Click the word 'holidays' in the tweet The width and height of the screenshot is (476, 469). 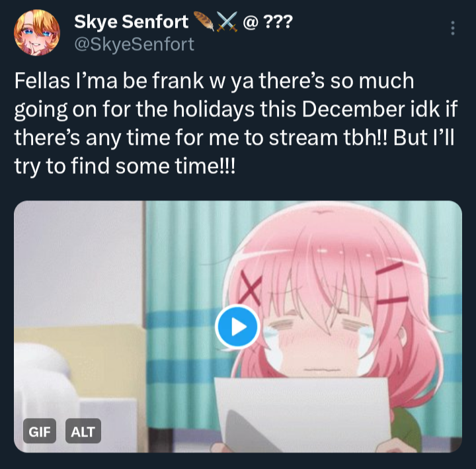(214, 110)
